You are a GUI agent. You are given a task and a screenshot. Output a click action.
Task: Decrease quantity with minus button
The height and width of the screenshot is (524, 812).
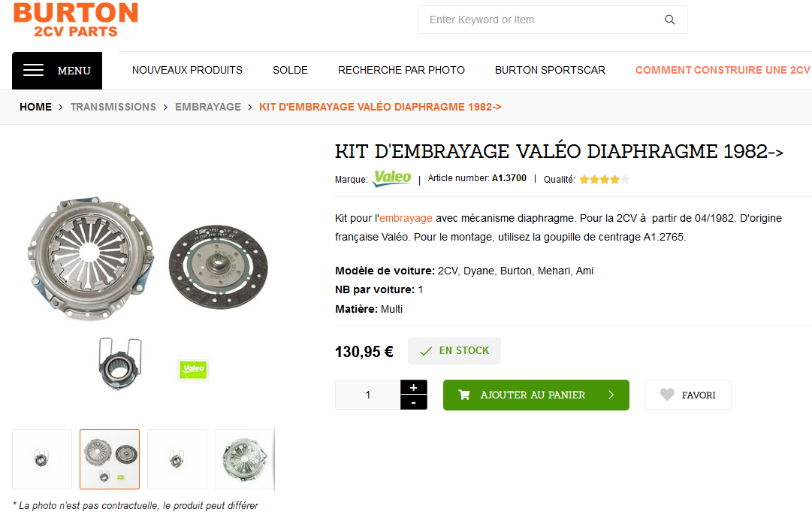point(413,402)
